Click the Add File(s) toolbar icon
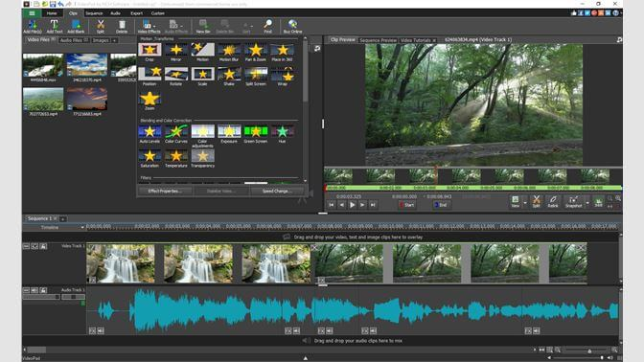644x362 pixels. point(33,27)
